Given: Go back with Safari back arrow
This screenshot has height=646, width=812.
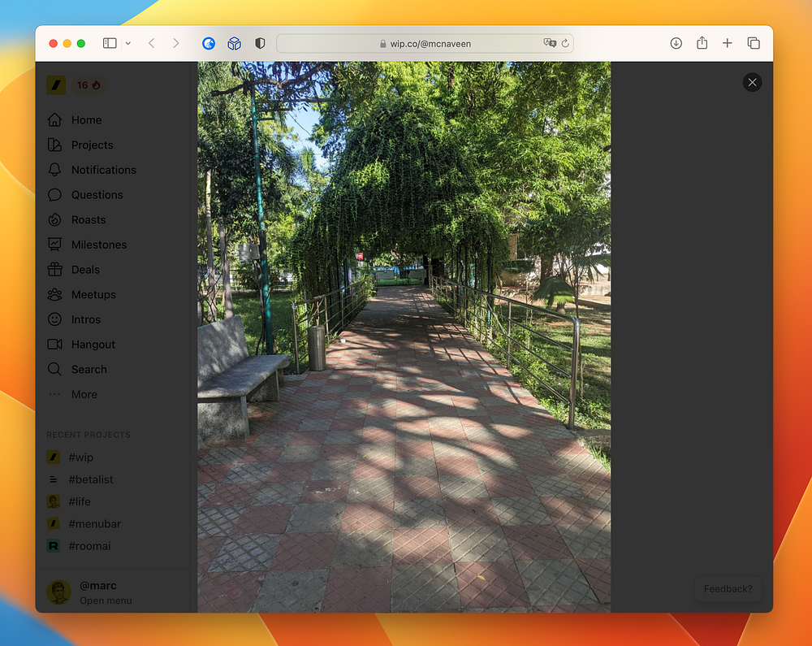Looking at the screenshot, I should [151, 43].
